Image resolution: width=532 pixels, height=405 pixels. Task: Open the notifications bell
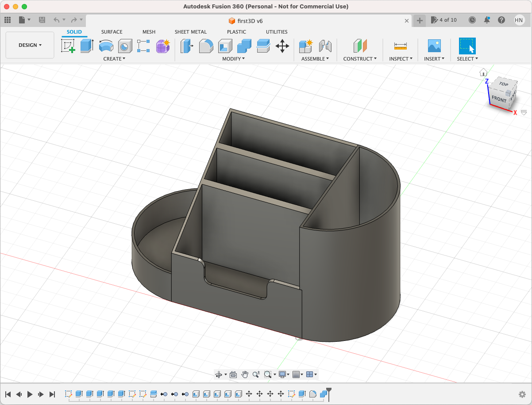coord(487,20)
